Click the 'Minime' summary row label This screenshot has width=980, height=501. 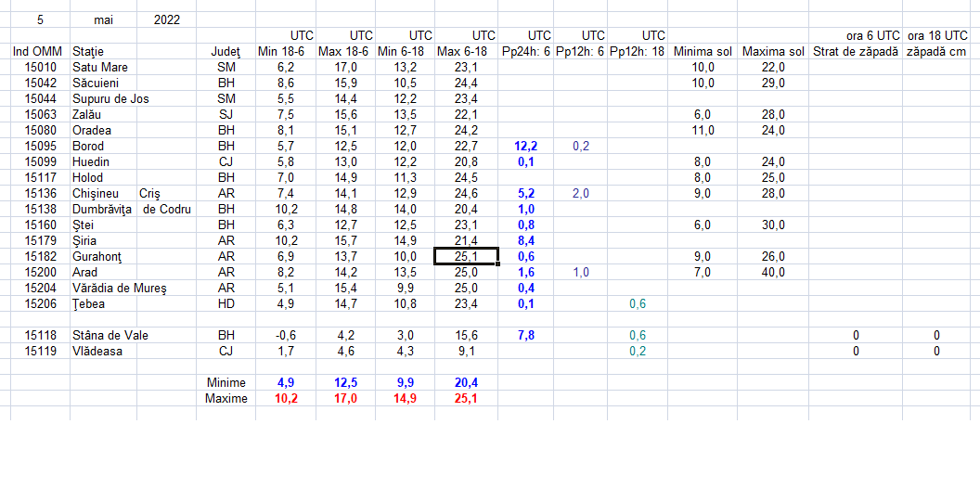[x=226, y=383]
